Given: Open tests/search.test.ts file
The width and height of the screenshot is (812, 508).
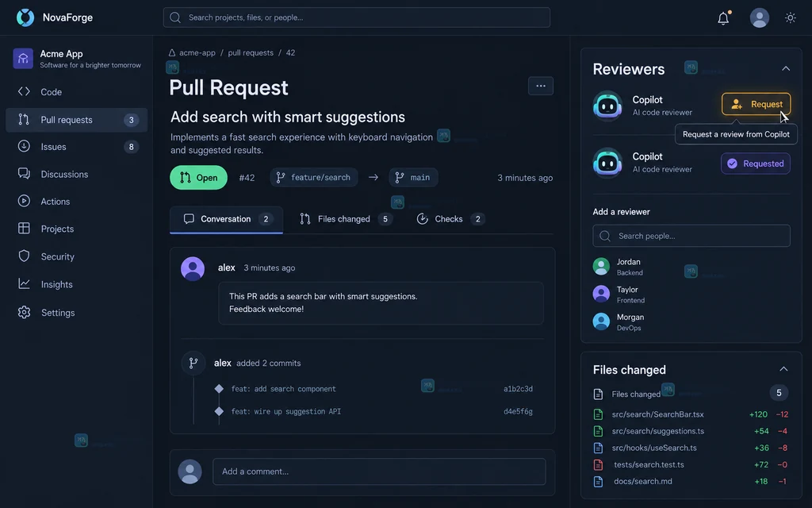Looking at the screenshot, I should tap(649, 464).
